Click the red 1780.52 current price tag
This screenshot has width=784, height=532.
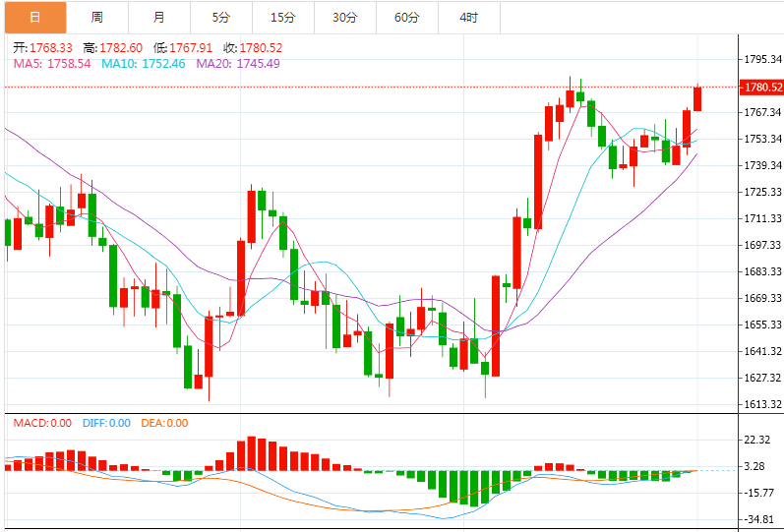coord(761,87)
